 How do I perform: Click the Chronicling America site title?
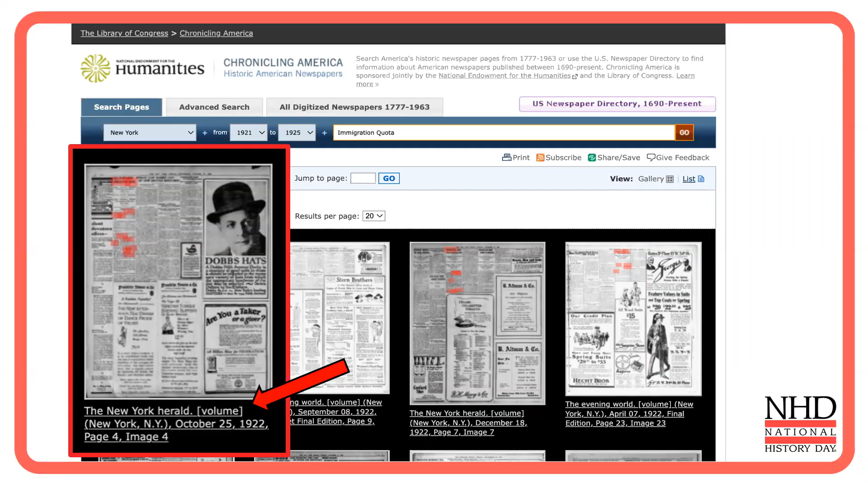283,67
